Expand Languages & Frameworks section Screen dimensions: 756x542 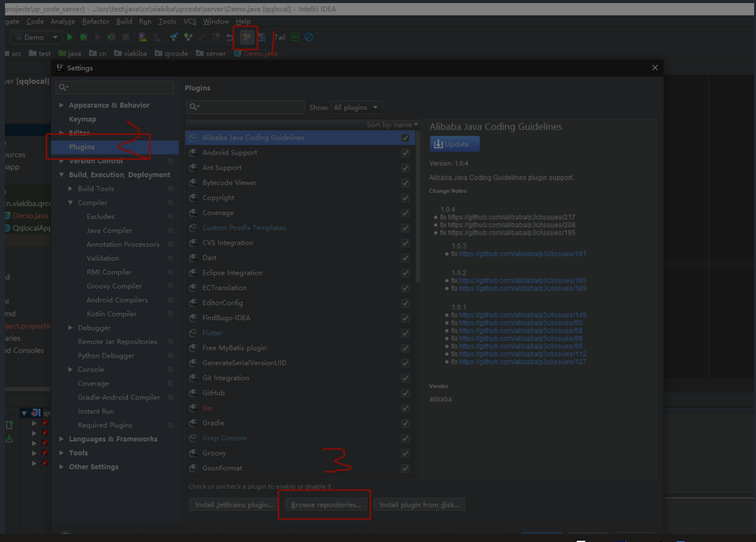tap(61, 439)
